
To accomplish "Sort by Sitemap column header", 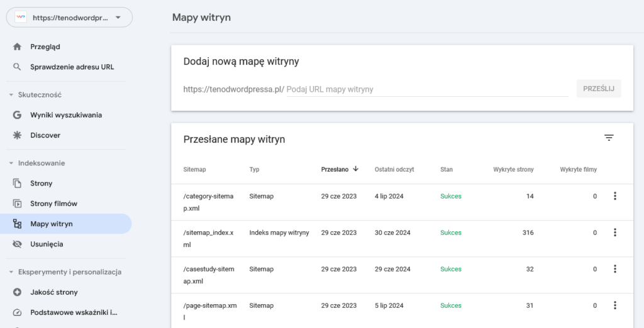I will pyautogui.click(x=195, y=169).
